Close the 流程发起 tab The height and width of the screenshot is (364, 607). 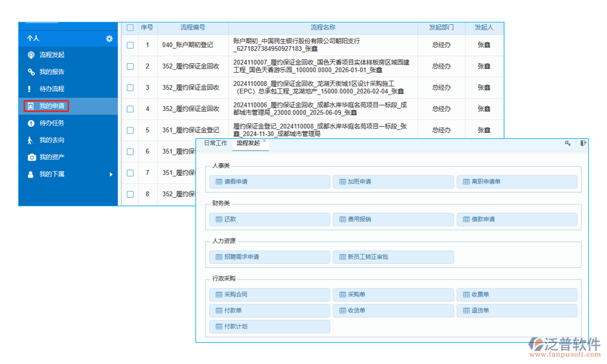click(x=265, y=141)
